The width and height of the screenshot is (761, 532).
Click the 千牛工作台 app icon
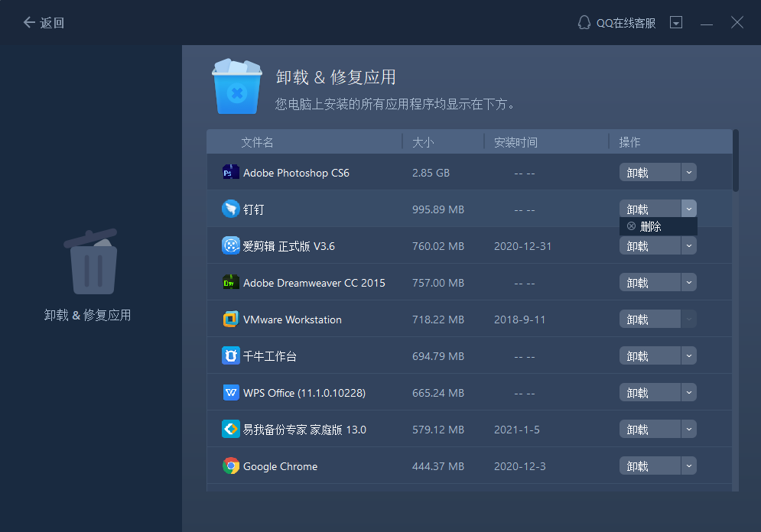231,355
